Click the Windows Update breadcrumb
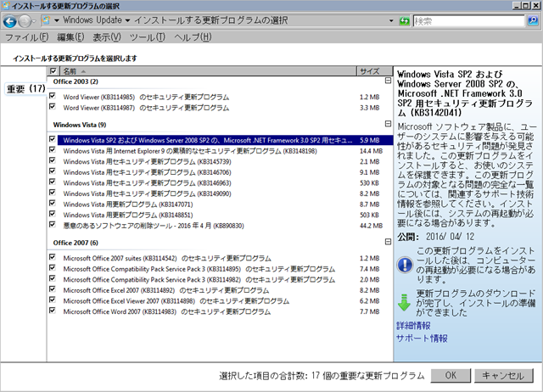This screenshot has width=543, height=392. coord(92,20)
